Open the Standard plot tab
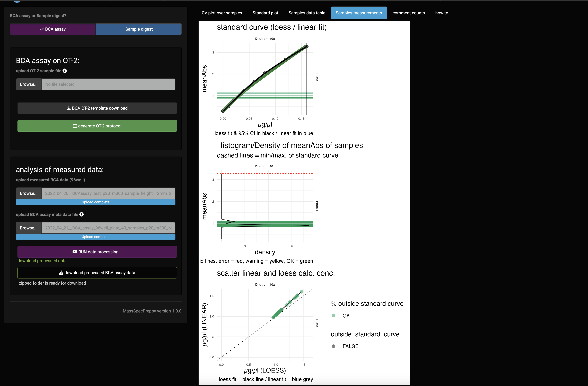 coord(265,13)
